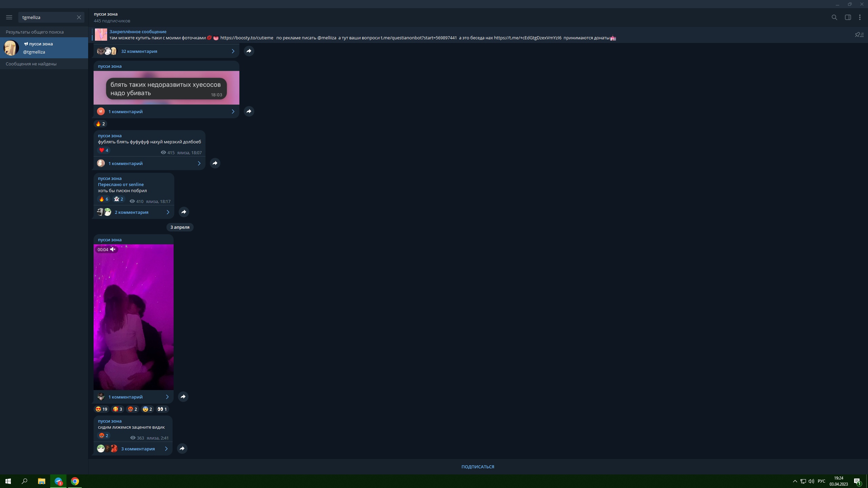The image size is (868, 488).
Task: Toggle the right side panel icon
Action: pos(848,17)
